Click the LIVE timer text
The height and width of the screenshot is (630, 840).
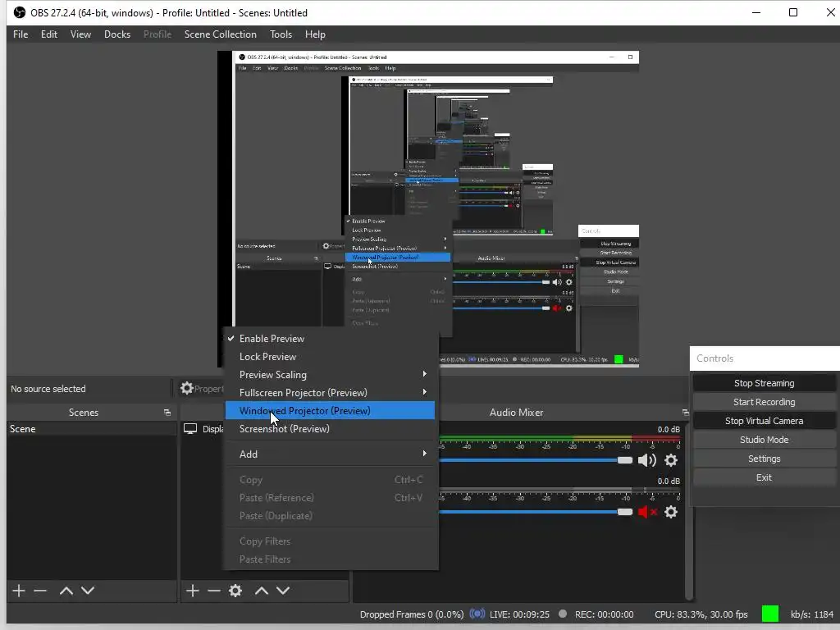click(519, 614)
